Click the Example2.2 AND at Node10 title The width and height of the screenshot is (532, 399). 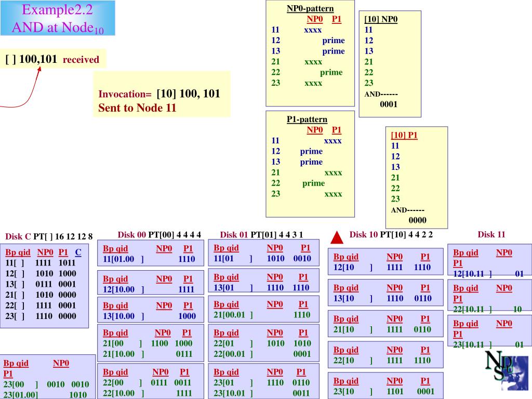click(x=58, y=18)
